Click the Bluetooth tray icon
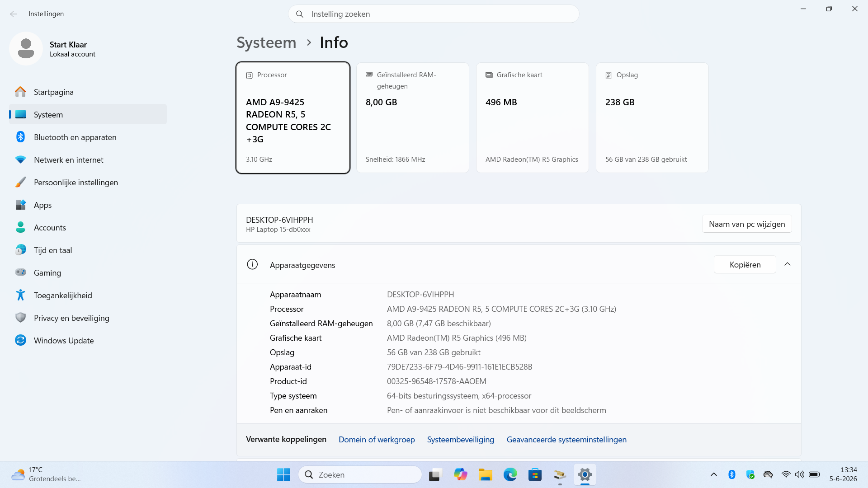Viewport: 868px width, 488px height. 732,474
